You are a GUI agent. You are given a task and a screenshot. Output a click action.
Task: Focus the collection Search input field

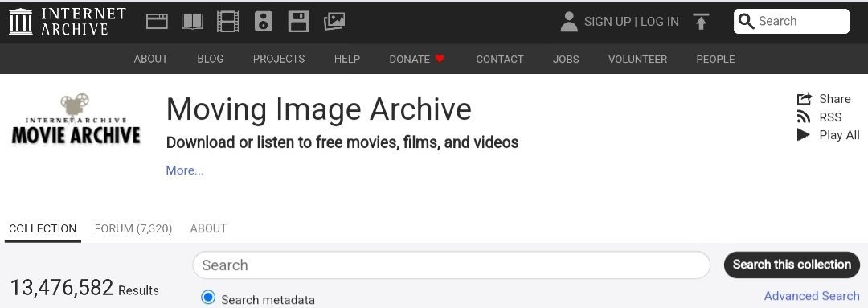(x=451, y=265)
